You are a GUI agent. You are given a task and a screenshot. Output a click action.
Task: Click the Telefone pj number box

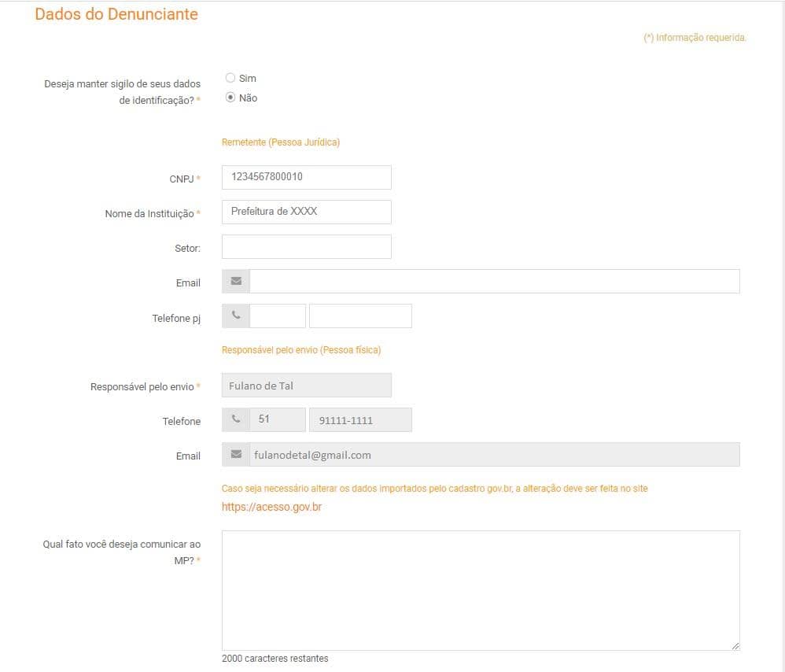(360, 316)
